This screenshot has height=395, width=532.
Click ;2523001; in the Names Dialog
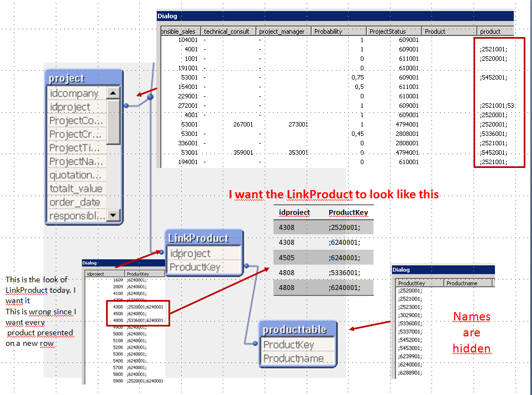(410, 307)
